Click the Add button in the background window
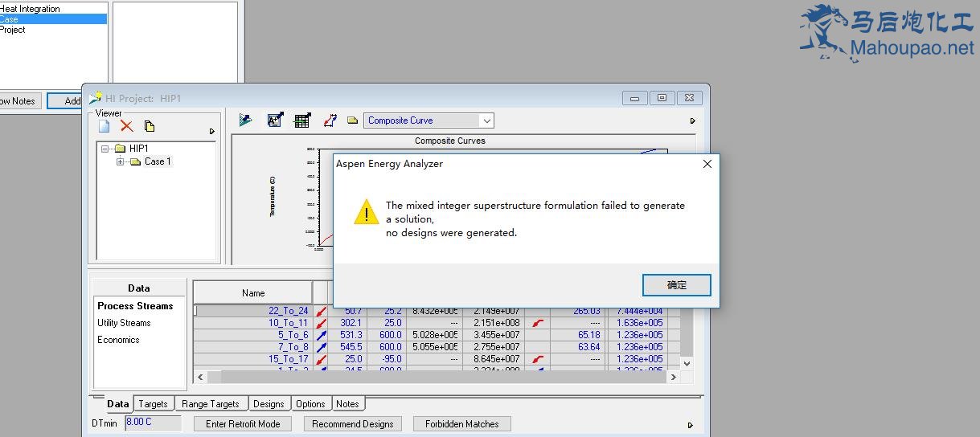Viewport: 980px width, 437px height. [x=72, y=101]
